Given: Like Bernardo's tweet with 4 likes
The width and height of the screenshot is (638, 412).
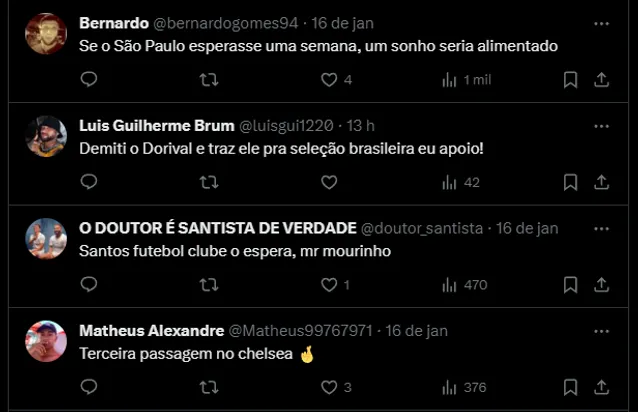Looking at the screenshot, I should pyautogui.click(x=329, y=80).
